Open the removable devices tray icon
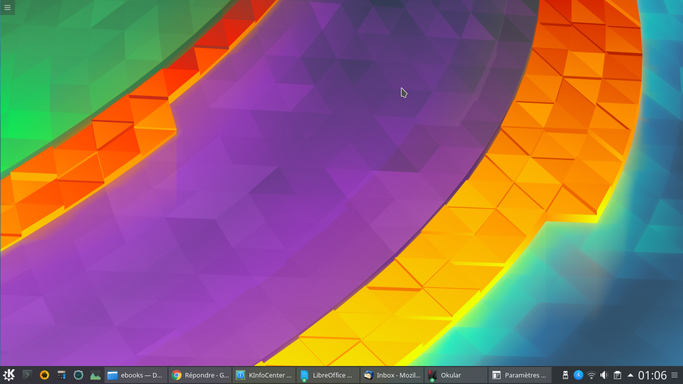683x384 pixels. pos(565,375)
